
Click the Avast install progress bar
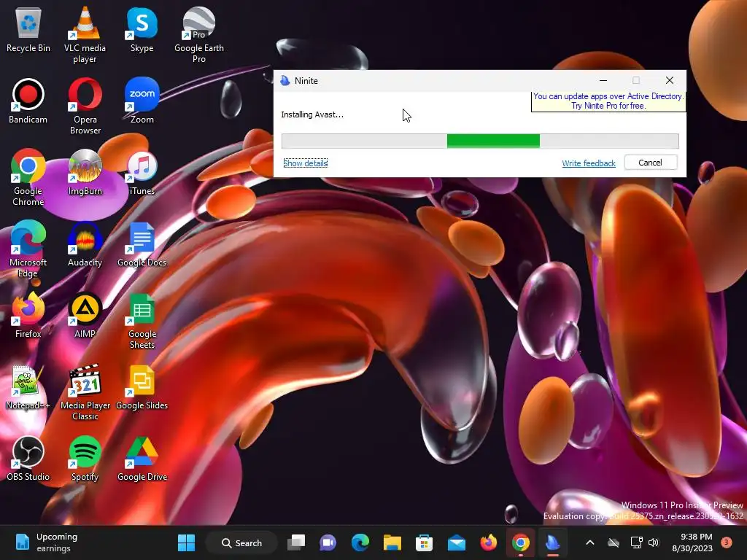[x=480, y=141]
